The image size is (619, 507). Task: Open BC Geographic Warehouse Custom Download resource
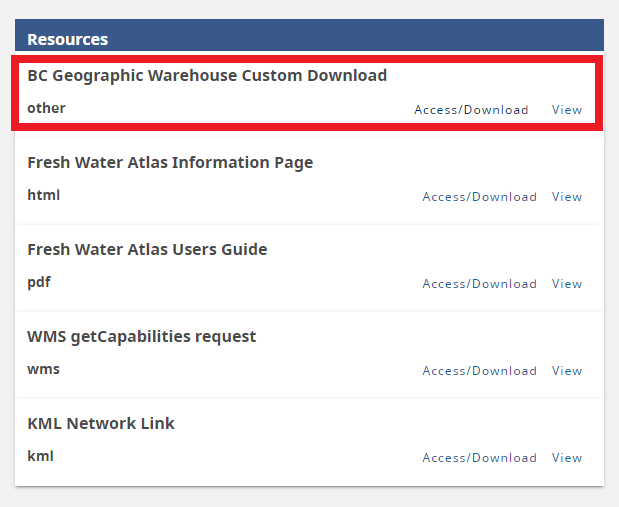(207, 75)
